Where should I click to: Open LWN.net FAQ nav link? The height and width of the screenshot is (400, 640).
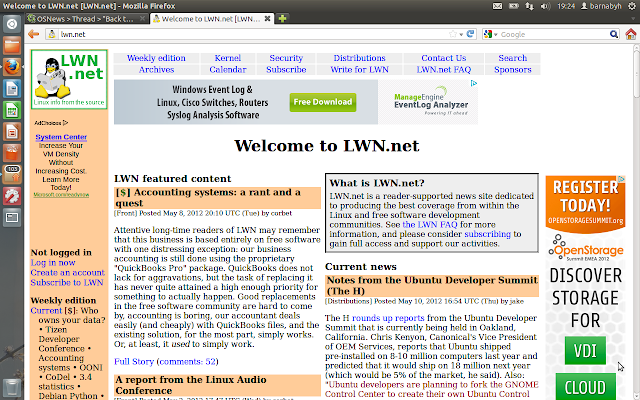tap(444, 69)
